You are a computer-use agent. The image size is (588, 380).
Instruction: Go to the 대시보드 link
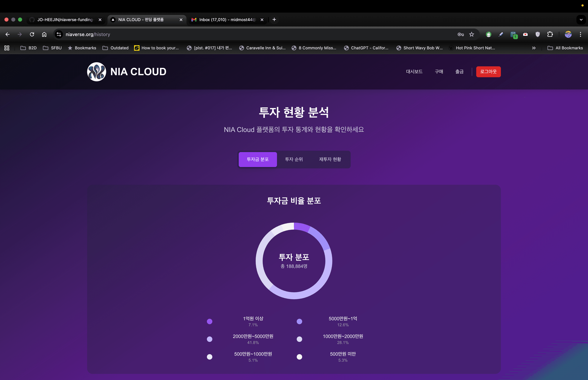(x=414, y=72)
